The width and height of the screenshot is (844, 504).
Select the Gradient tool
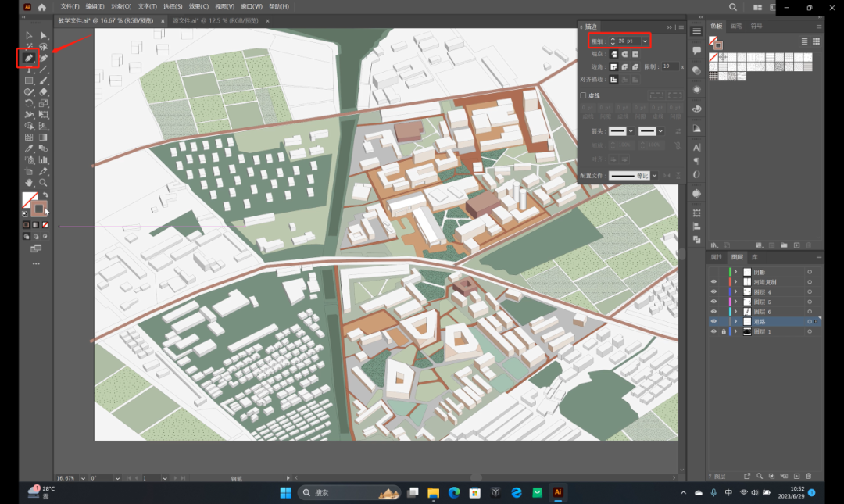pyautogui.click(x=43, y=138)
